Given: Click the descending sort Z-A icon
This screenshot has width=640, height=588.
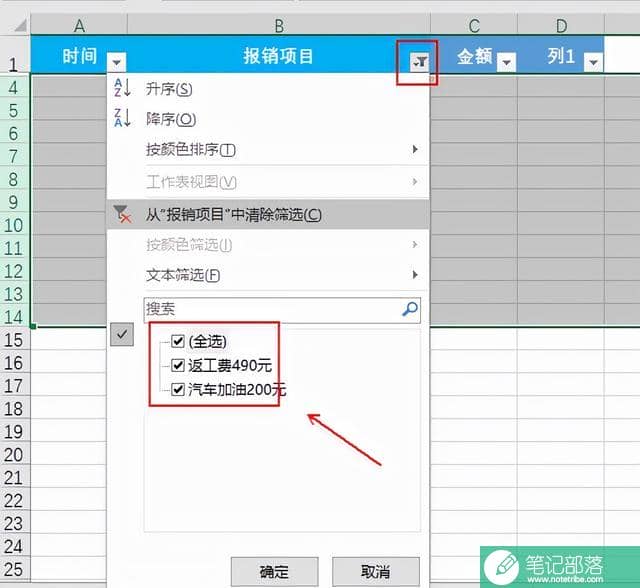Looking at the screenshot, I should (x=122, y=118).
